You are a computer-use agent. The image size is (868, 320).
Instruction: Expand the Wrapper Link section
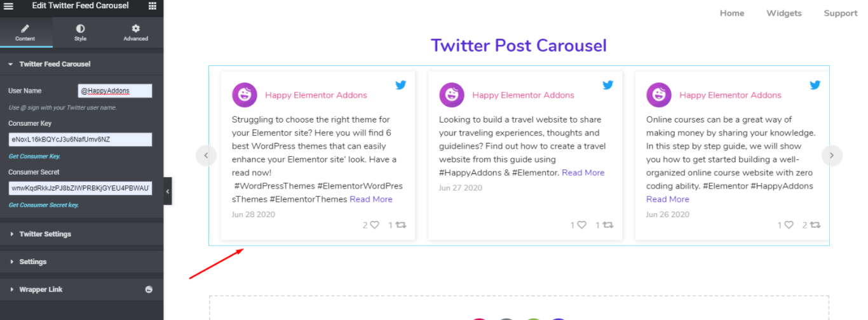pos(81,290)
